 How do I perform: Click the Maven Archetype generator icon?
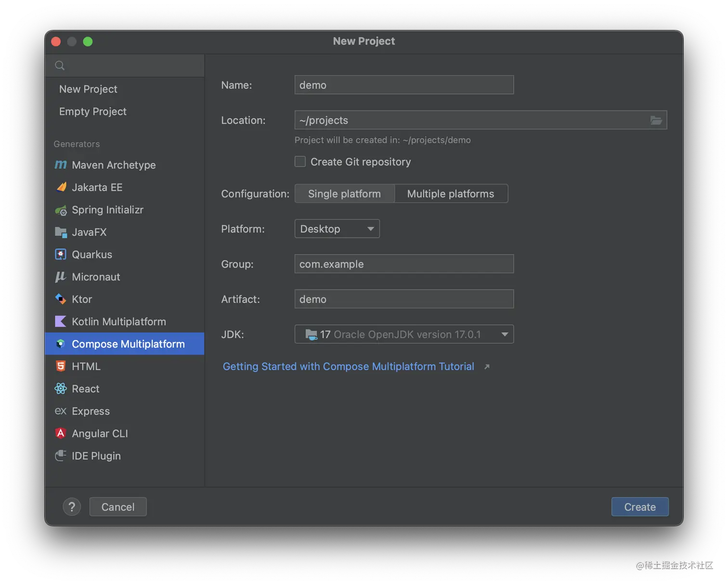click(61, 165)
